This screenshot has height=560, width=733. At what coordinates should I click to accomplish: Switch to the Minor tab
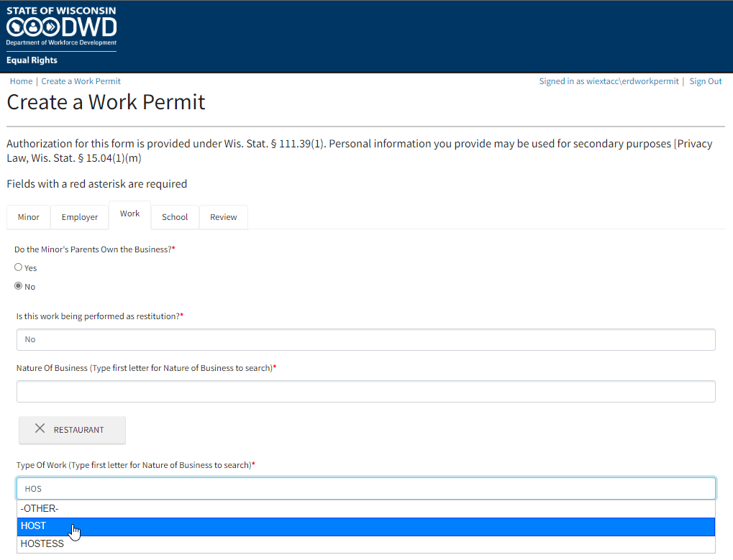(x=28, y=216)
